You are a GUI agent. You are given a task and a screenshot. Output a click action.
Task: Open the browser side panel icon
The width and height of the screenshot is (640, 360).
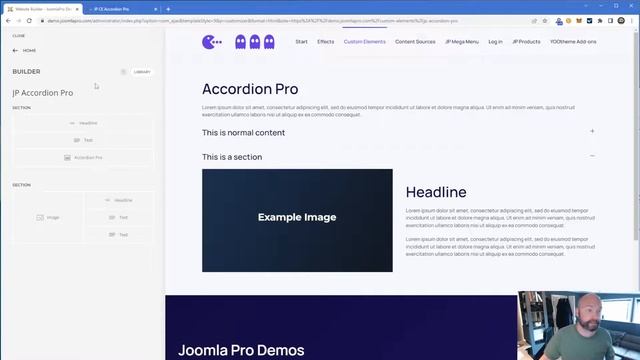(611, 21)
